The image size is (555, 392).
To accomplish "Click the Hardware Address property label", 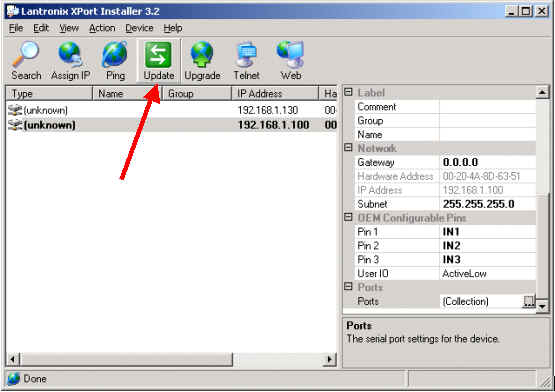I will pyautogui.click(x=395, y=176).
